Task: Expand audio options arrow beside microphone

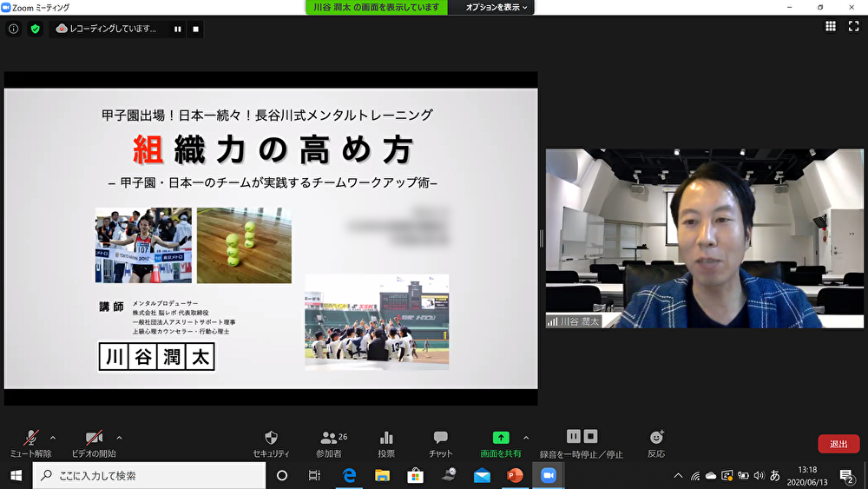Action: tap(53, 437)
